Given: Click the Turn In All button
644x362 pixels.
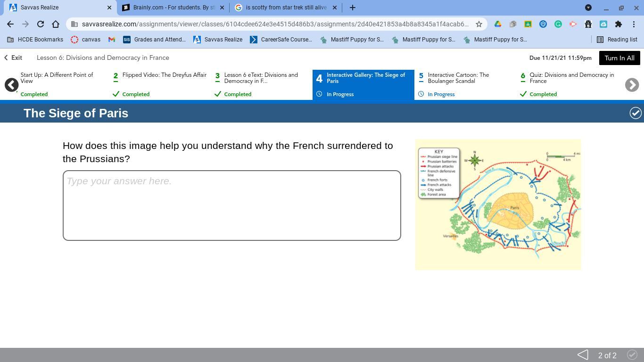Looking at the screenshot, I should click(x=619, y=58).
